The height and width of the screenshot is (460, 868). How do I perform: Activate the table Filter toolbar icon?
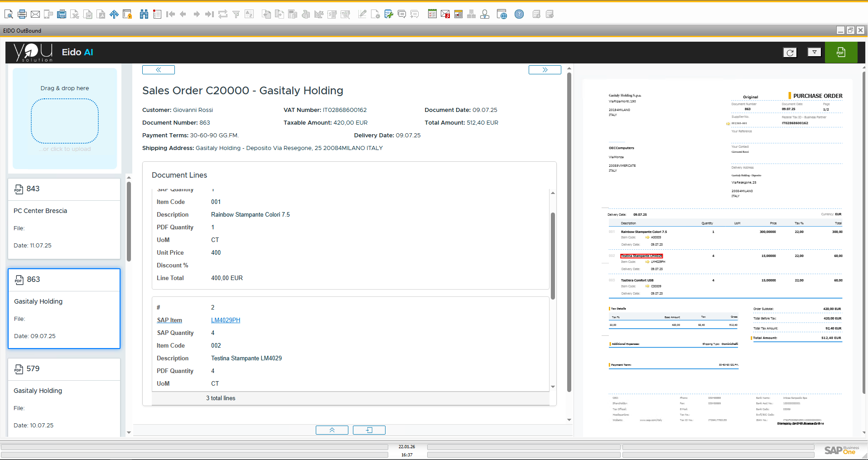point(236,14)
